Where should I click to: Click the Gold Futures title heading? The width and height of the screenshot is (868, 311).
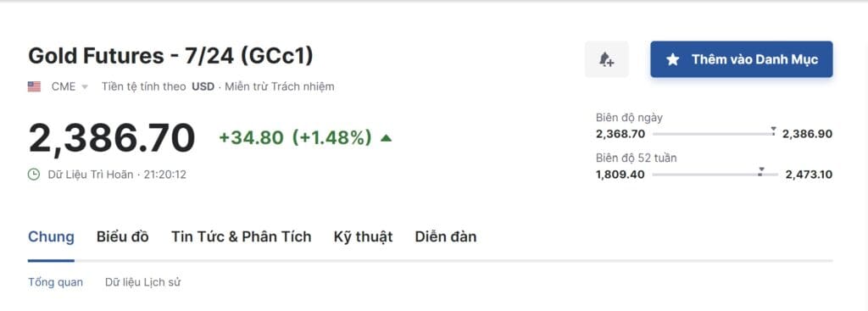pos(170,56)
